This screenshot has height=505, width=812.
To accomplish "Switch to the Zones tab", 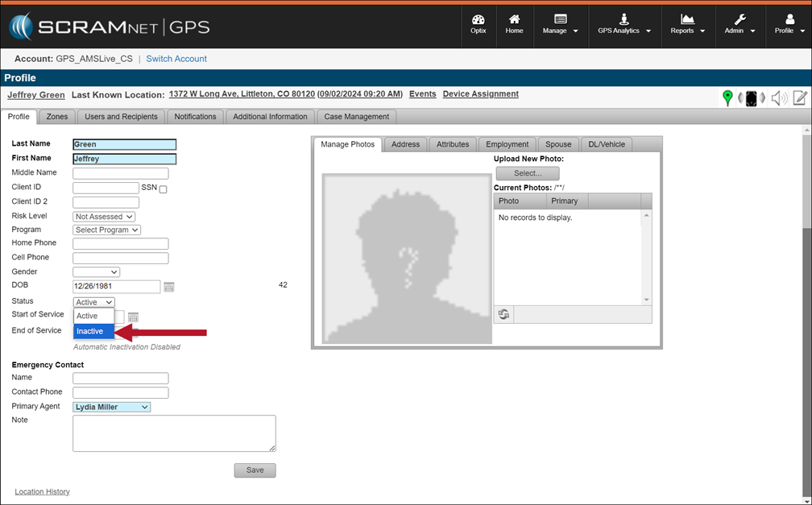I will coord(56,117).
